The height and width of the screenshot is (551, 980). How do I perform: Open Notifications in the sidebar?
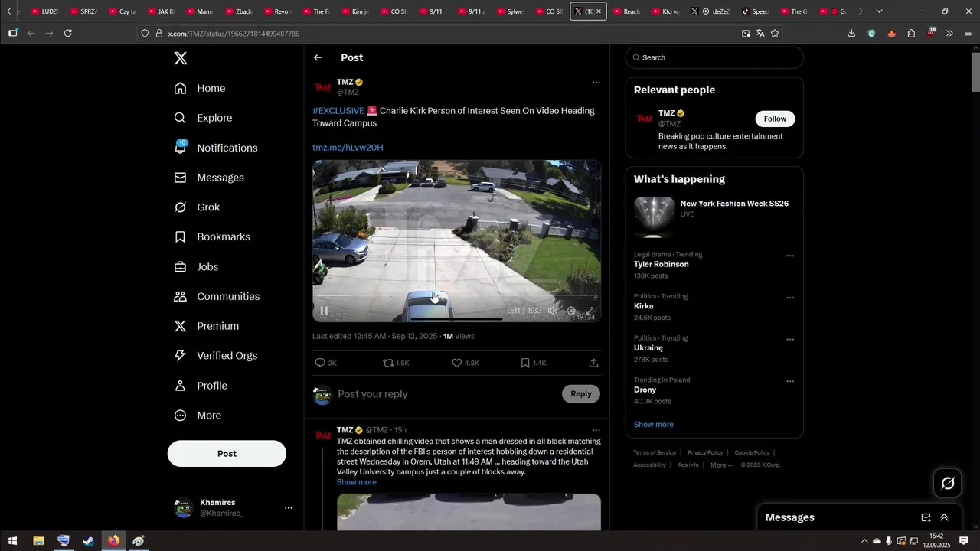tap(216, 148)
